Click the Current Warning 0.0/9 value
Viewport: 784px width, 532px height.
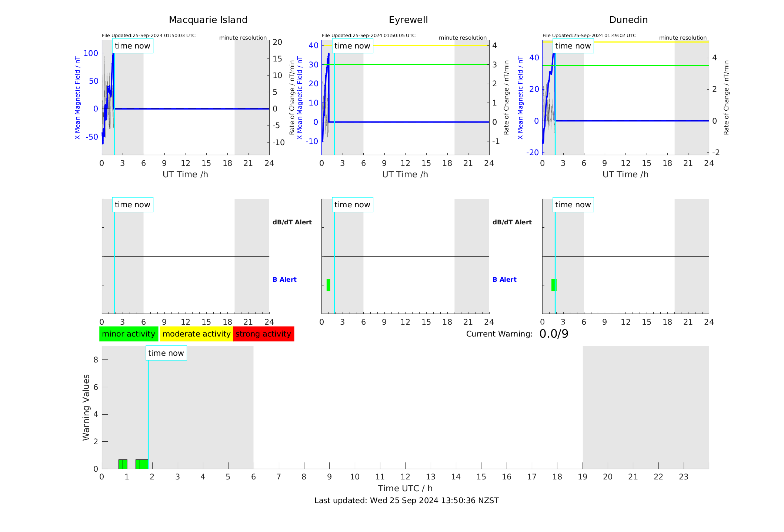pos(554,334)
